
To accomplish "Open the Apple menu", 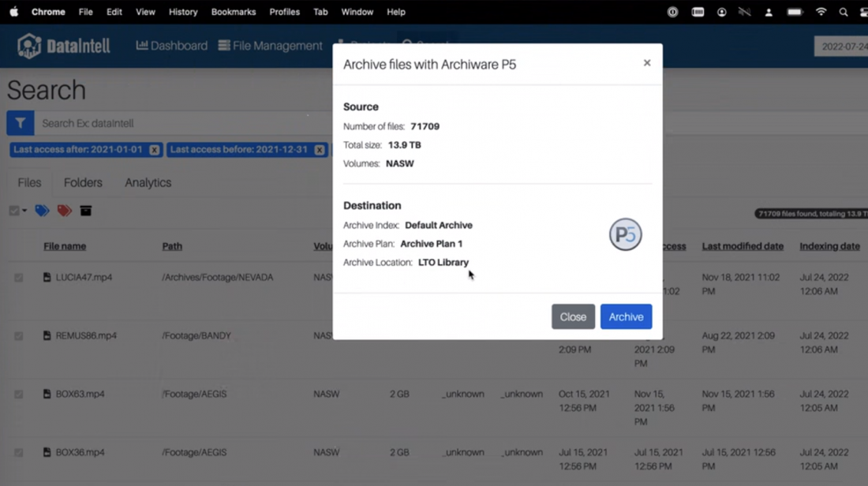I will point(14,12).
